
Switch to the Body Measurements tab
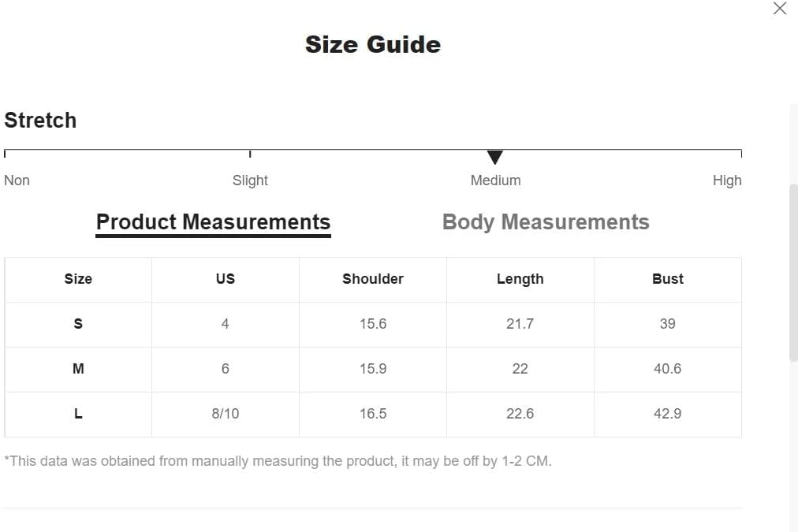(546, 222)
